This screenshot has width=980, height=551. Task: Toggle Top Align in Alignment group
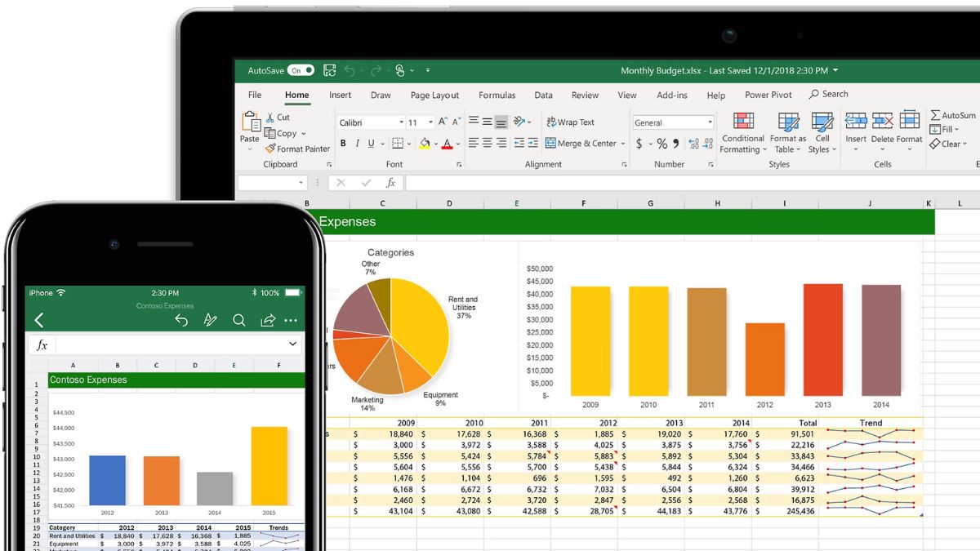point(474,122)
